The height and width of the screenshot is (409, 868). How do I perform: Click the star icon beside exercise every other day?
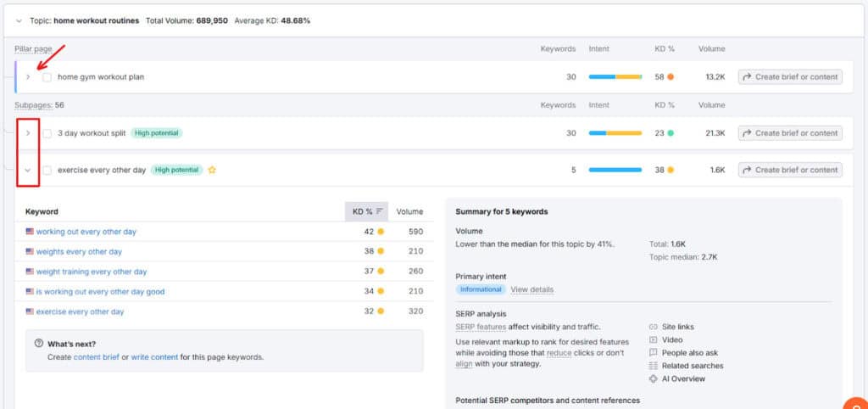(212, 171)
